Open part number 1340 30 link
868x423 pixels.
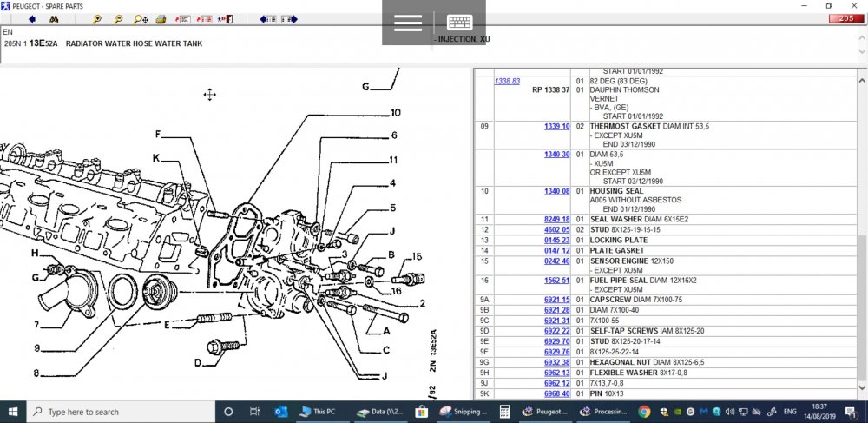(557, 155)
